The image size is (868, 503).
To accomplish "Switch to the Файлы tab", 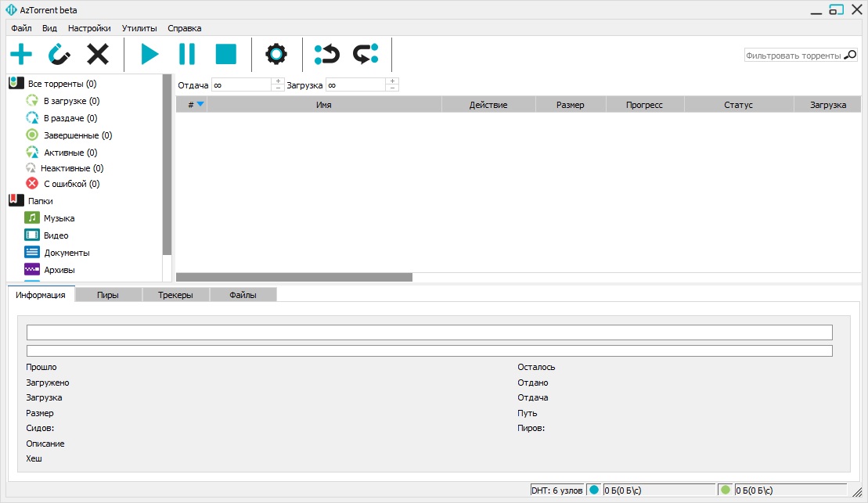I will 243,295.
